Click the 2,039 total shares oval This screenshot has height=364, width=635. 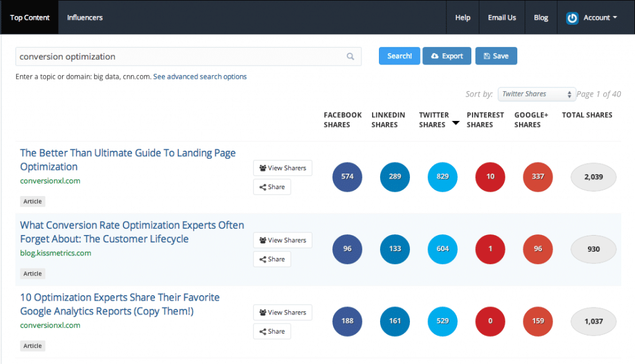[593, 177]
